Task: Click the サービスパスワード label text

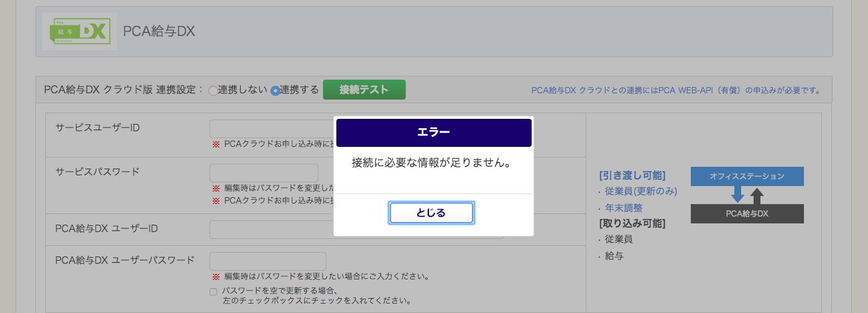Action: (x=98, y=171)
